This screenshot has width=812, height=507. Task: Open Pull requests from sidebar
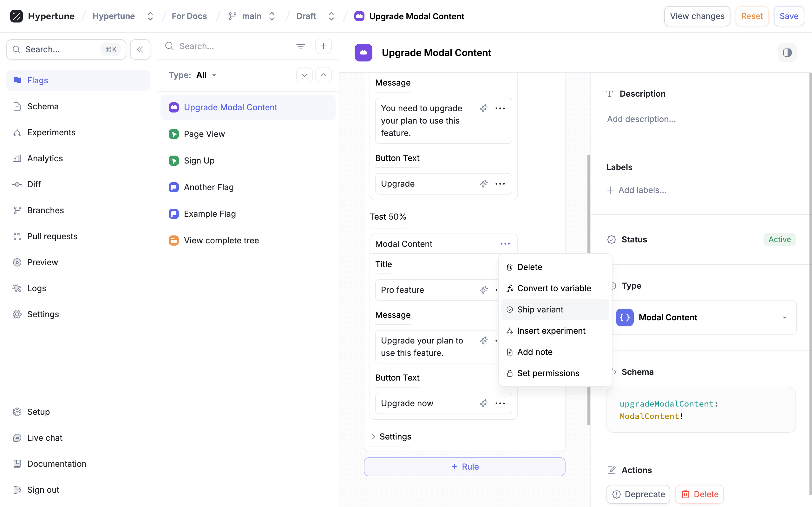click(x=52, y=236)
